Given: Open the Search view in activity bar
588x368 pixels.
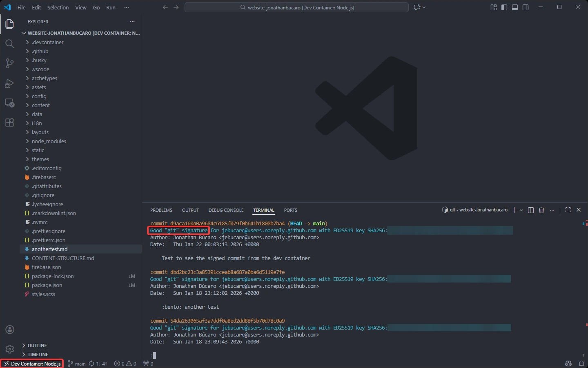Looking at the screenshot, I should (9, 44).
